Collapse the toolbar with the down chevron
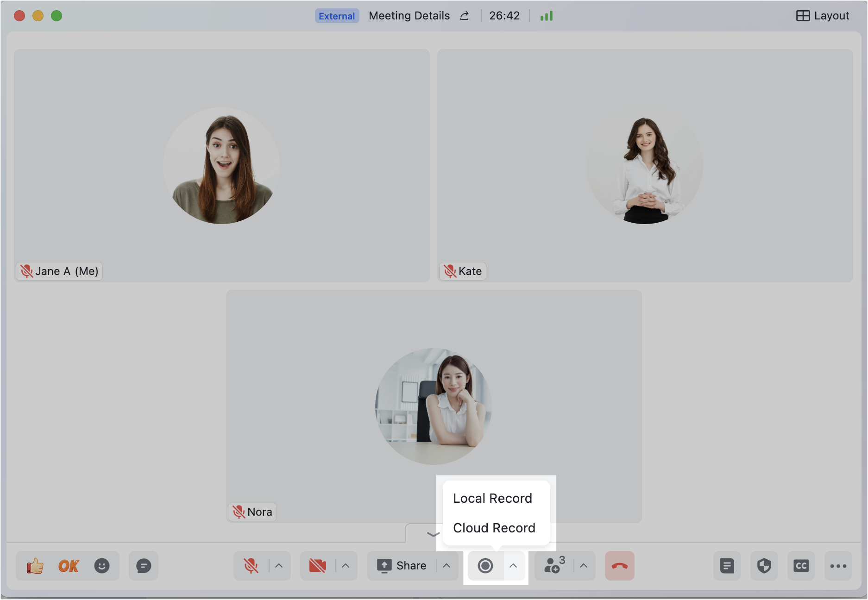Screen dimensions: 868x600 433,534
